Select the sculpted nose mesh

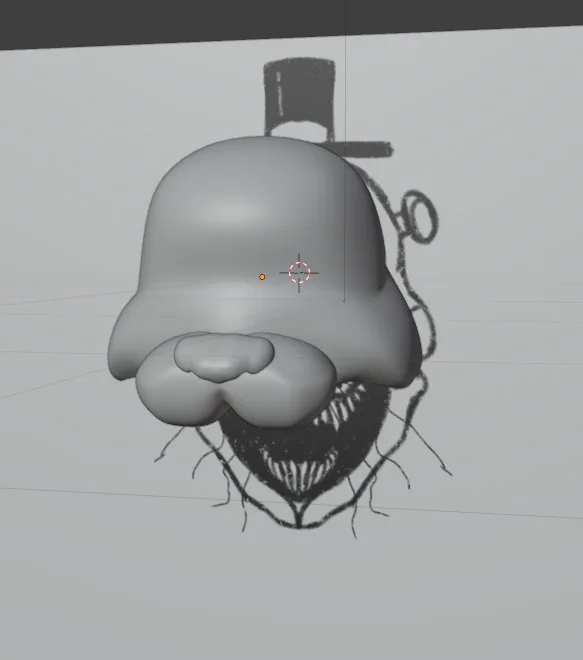[x=224, y=357]
